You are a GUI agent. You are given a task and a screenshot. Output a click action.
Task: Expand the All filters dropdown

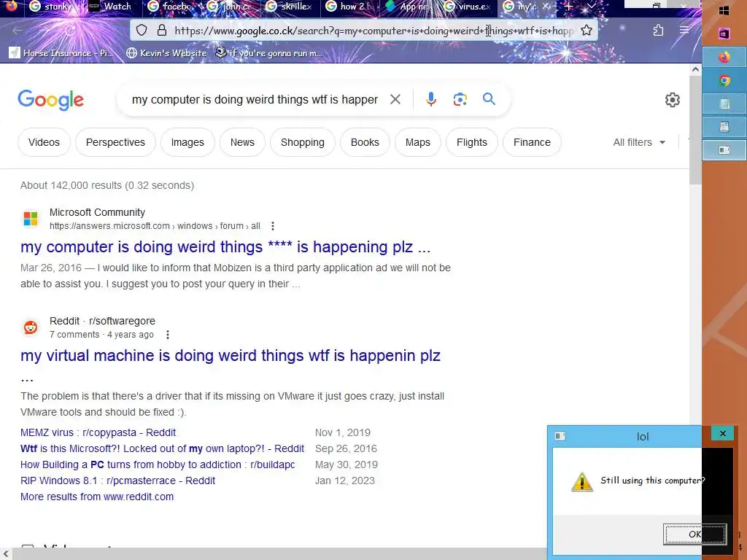click(x=639, y=142)
